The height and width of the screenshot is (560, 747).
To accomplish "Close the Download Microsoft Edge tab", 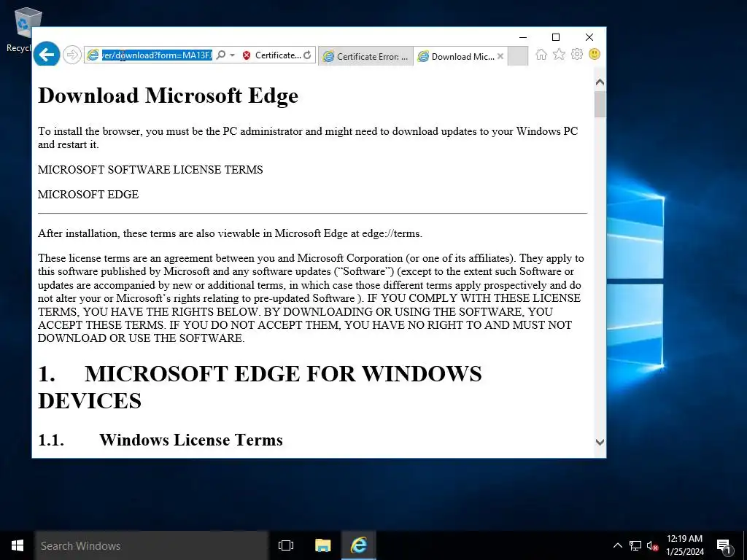I will [500, 56].
